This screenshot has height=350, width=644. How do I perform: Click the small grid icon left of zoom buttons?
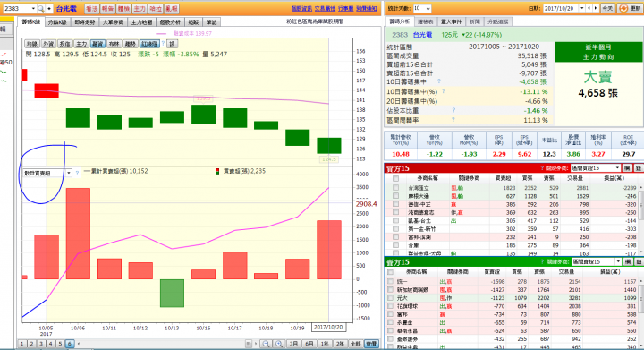tap(249, 344)
